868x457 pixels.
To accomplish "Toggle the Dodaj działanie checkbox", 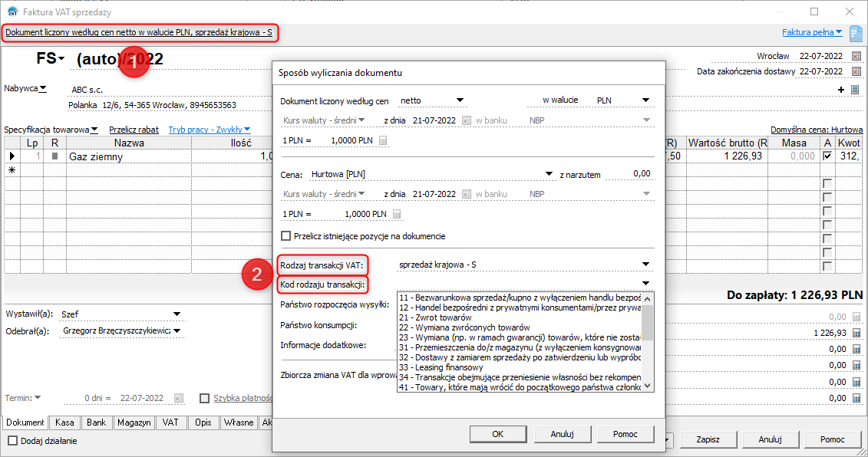I will pos(13,441).
